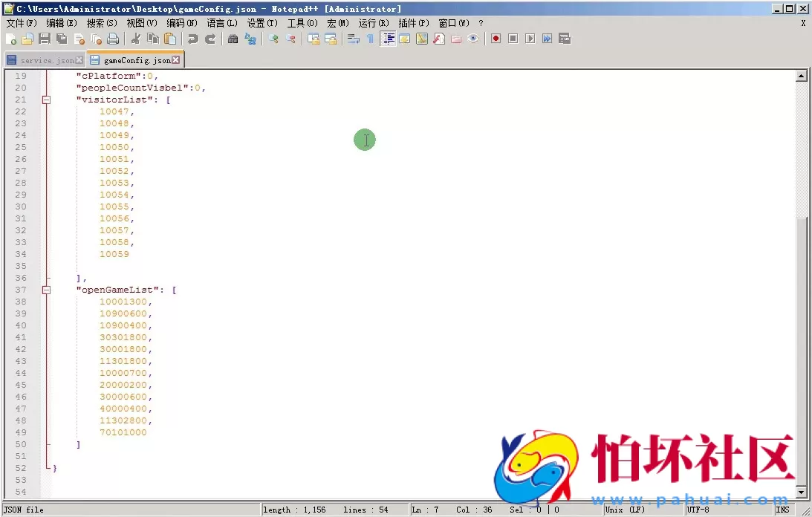Toggle Show all characters pilcrow icon
This screenshot has width=812, height=517.
pos(370,39)
